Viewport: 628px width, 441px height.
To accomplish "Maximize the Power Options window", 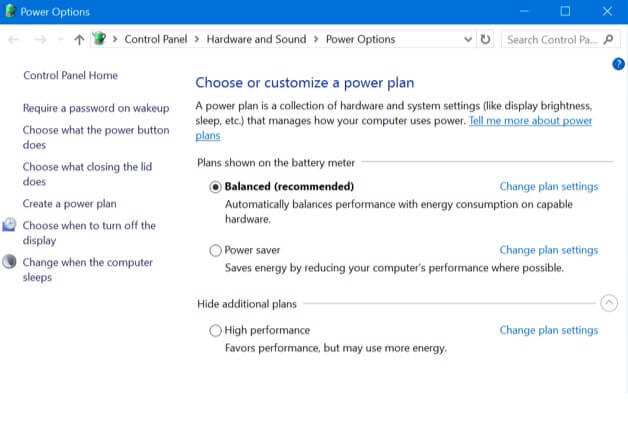I will point(565,11).
